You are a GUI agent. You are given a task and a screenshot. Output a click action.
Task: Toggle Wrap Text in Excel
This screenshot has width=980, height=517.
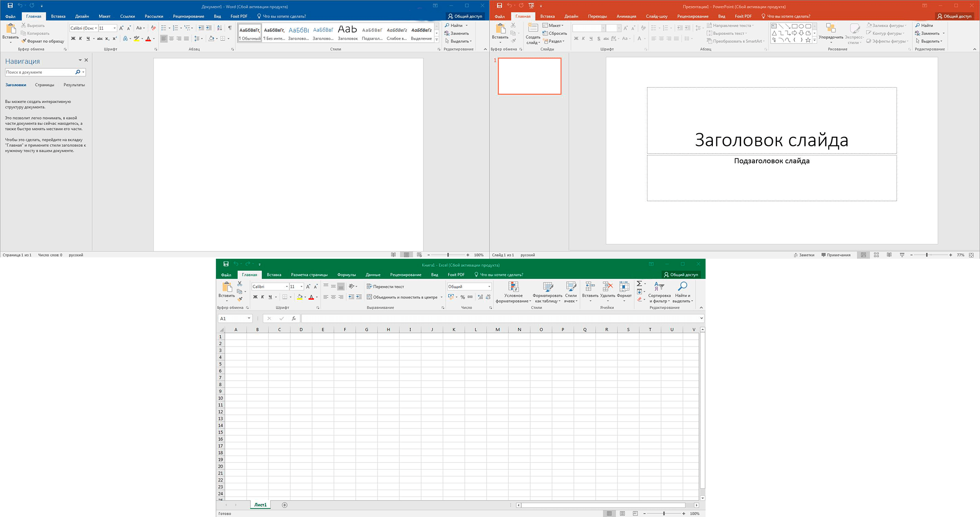point(385,286)
